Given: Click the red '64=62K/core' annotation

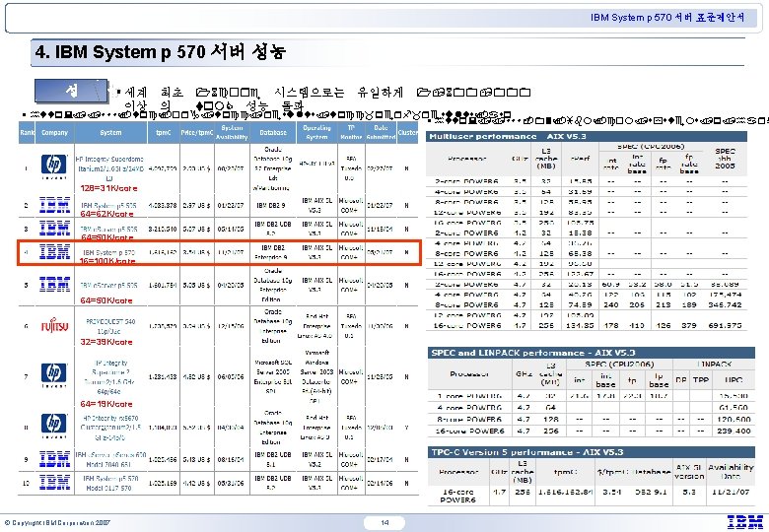Looking at the screenshot, I should [106, 214].
